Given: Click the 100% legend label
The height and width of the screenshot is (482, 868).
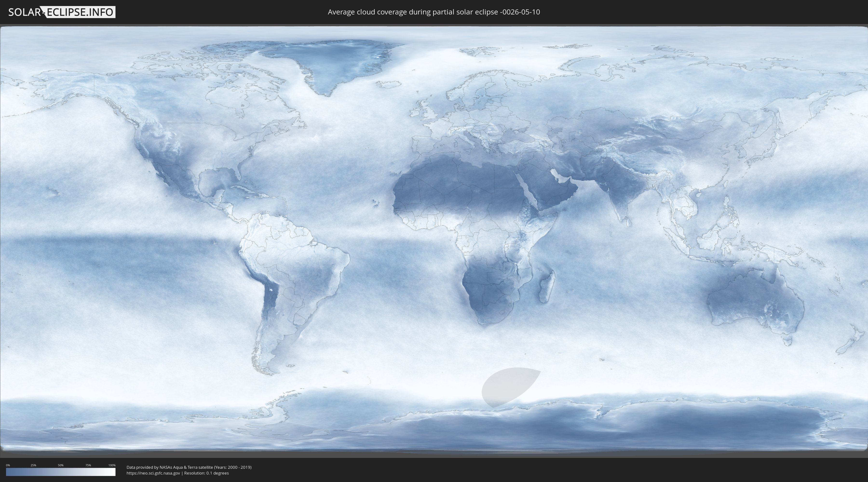Looking at the screenshot, I should pyautogui.click(x=112, y=465).
